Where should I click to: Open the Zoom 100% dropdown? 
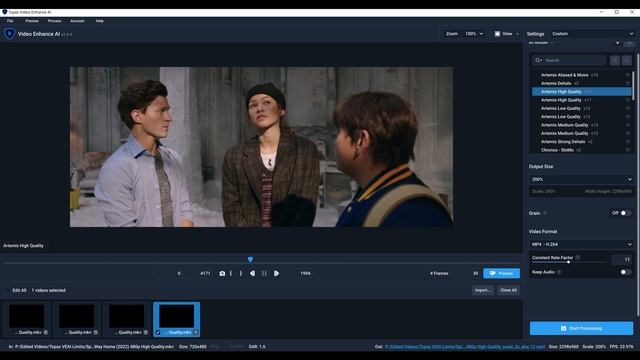[474, 34]
